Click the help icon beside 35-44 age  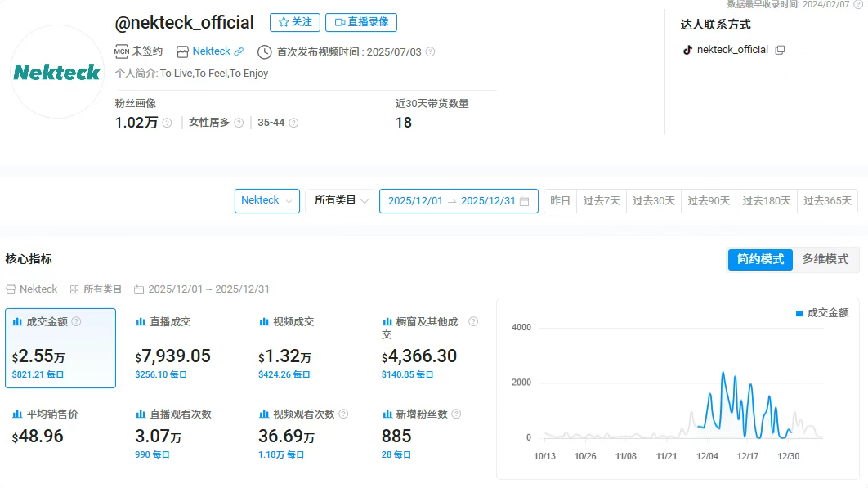(293, 123)
